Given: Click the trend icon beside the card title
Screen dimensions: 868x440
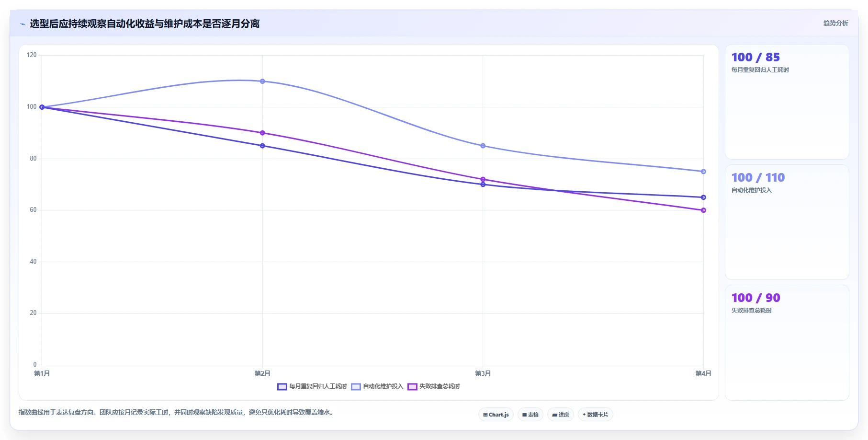Looking at the screenshot, I should coord(23,24).
